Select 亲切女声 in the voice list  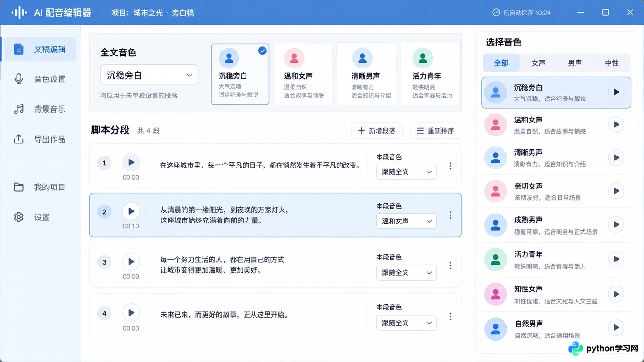(x=556, y=191)
